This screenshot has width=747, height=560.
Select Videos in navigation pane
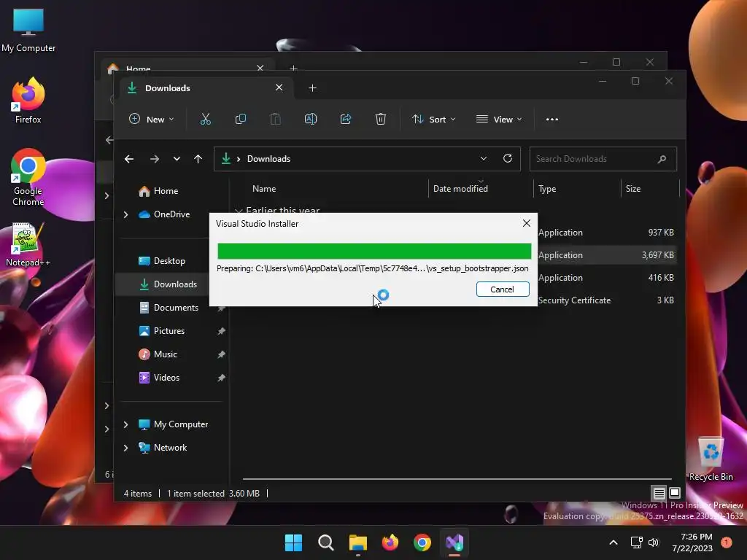tap(166, 378)
